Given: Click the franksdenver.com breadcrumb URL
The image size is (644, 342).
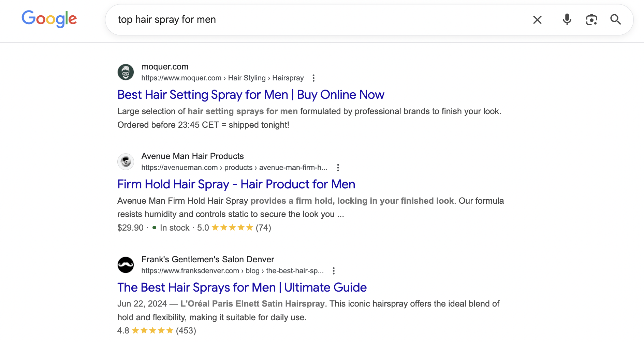Looking at the screenshot, I should click(232, 271).
